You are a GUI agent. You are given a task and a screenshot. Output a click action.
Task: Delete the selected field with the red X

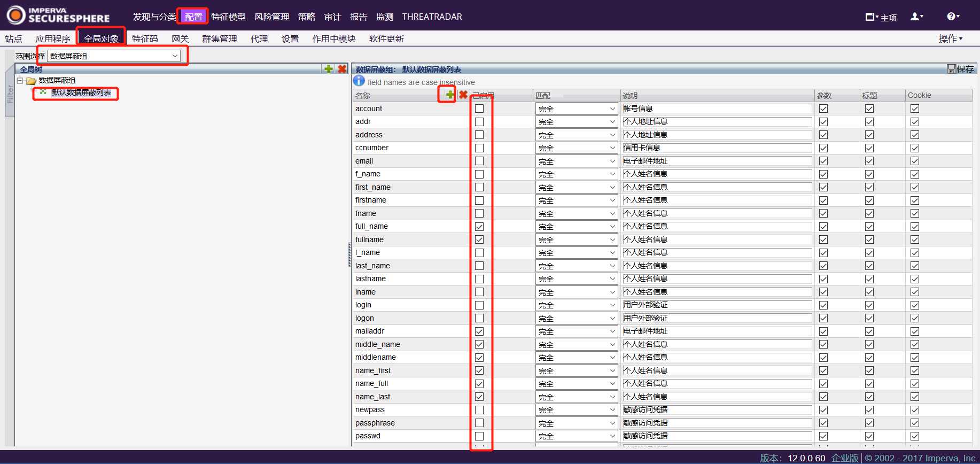463,95
